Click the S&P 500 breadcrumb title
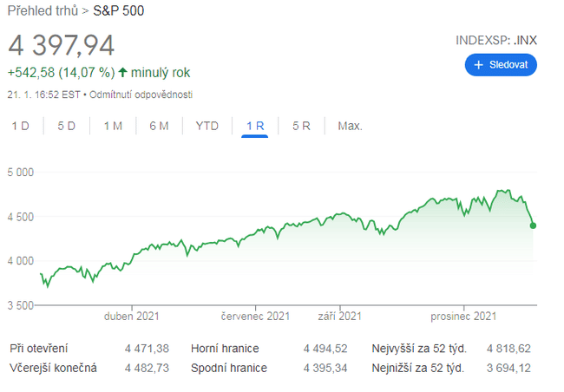 click(118, 11)
